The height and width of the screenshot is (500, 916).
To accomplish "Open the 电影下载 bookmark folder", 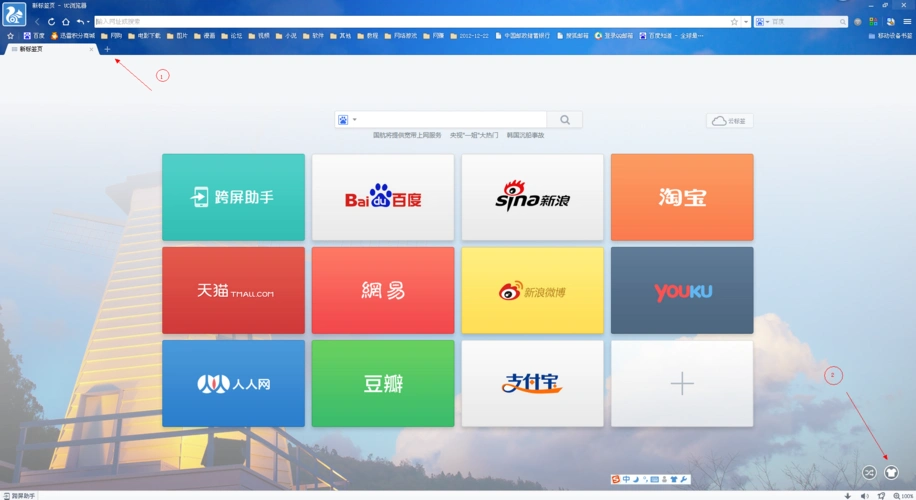I will point(144,36).
